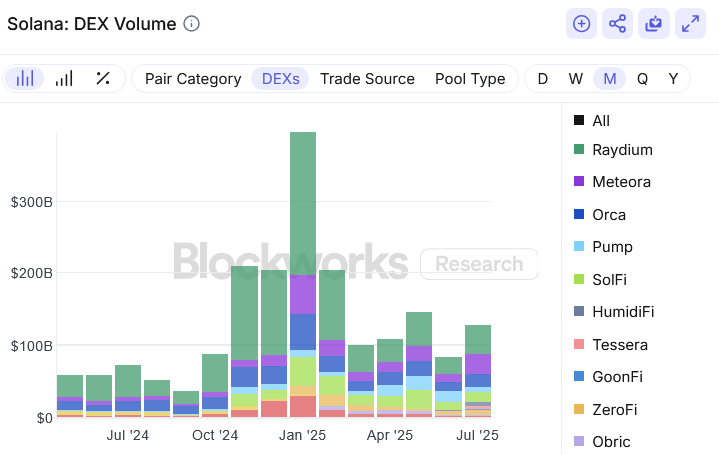Switch to Pool Type tab

coord(470,79)
